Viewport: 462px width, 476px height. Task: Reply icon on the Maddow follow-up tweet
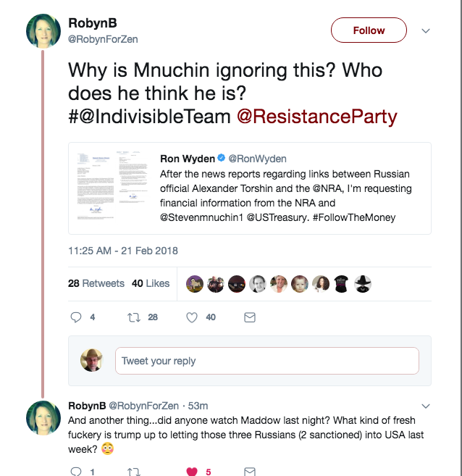(76, 472)
